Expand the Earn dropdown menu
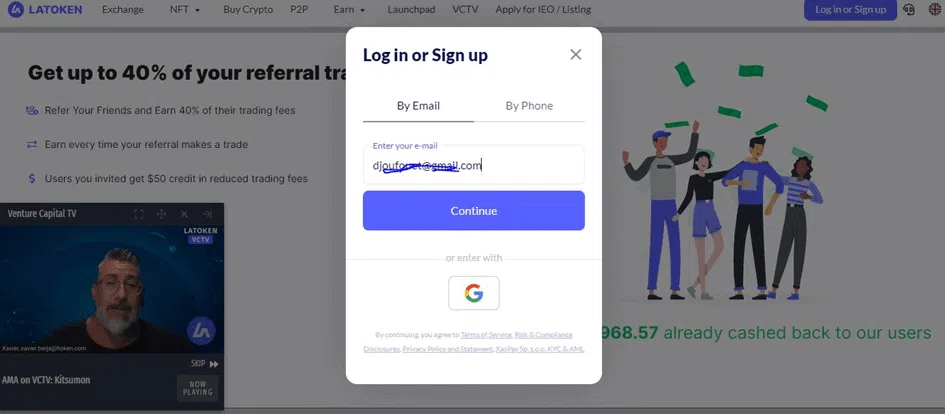Screen dimensions: 945x414 pyautogui.click(x=349, y=10)
